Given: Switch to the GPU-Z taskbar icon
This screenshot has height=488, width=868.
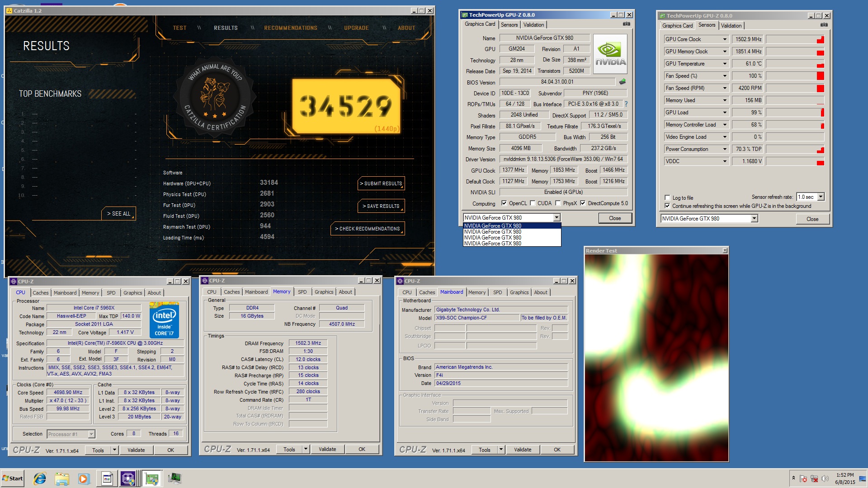Looking at the screenshot, I should click(x=151, y=479).
